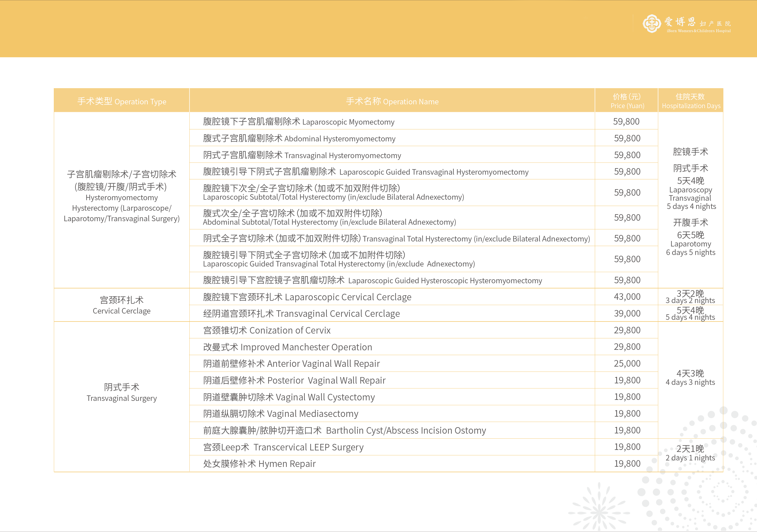Click 'Hysteromyomectomy Hysterectomy' operation type cell
757x532 pixels.
[122, 200]
